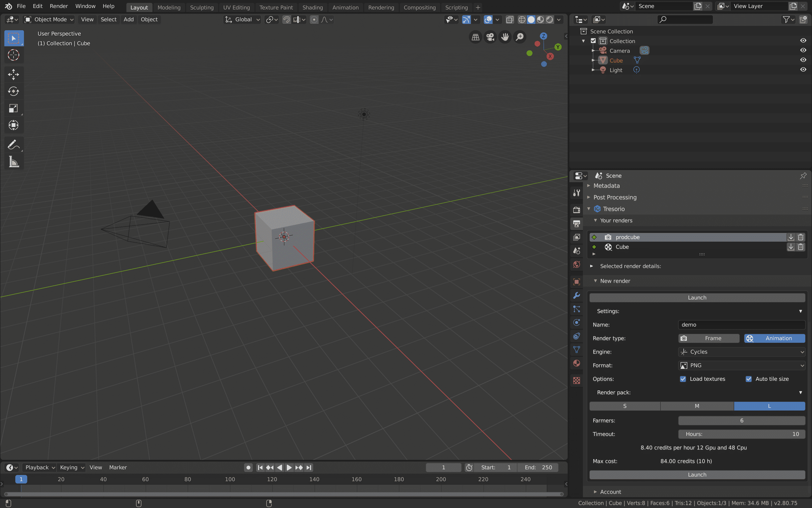The height and width of the screenshot is (508, 812).
Task: Choose the M render pack
Action: point(697,406)
